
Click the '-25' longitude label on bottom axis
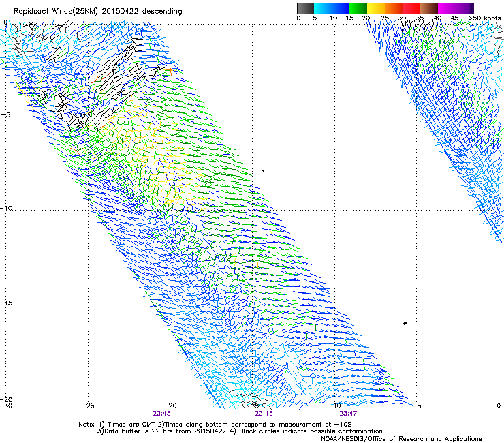pos(88,406)
